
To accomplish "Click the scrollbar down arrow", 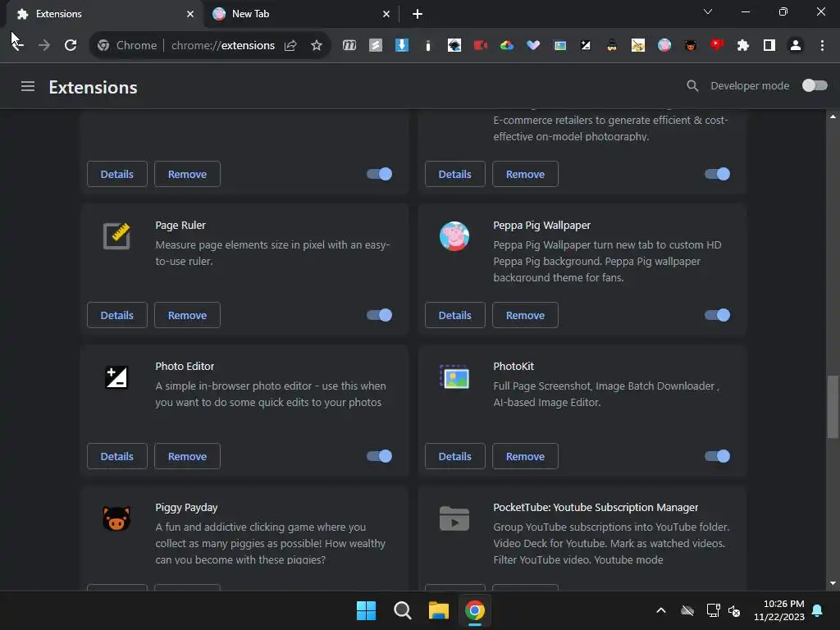I will click(x=833, y=583).
